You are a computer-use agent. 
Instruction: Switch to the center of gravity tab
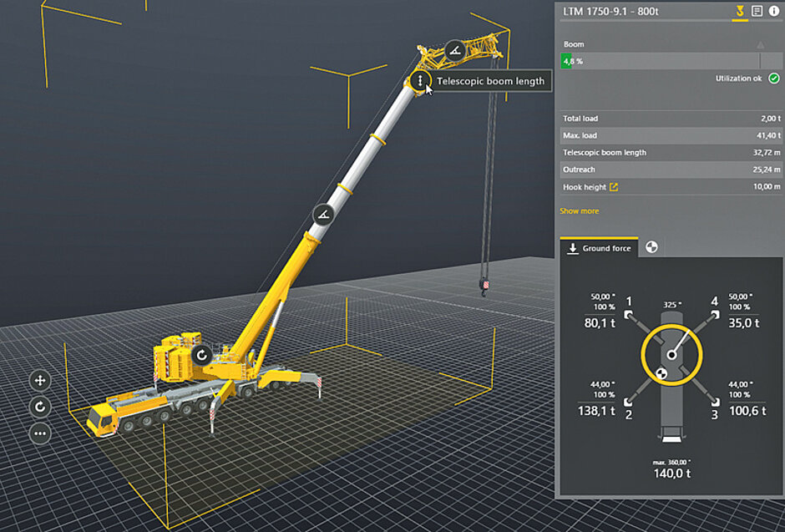652,247
